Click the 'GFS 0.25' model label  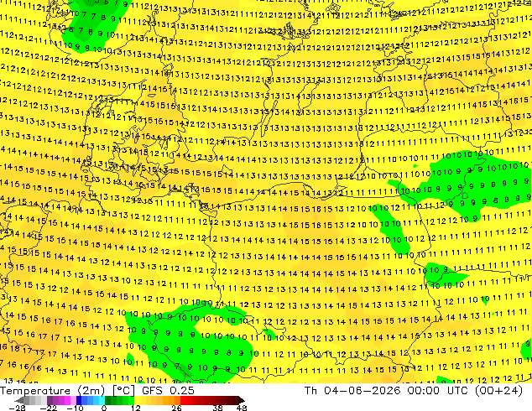tap(168, 391)
